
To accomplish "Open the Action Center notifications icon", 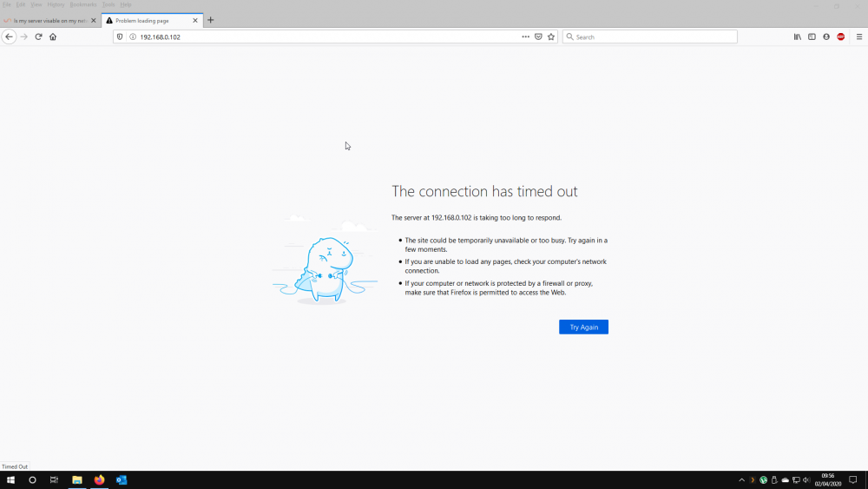I will coord(853,479).
